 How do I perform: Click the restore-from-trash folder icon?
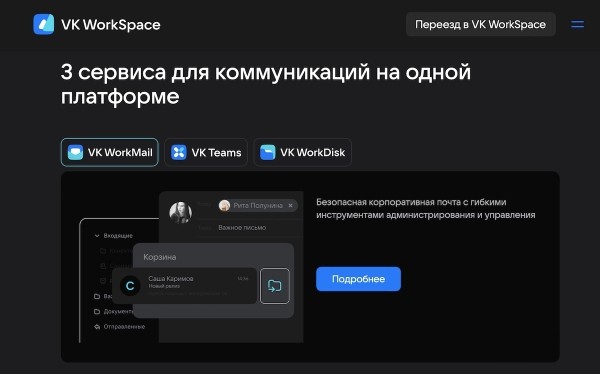(x=275, y=286)
